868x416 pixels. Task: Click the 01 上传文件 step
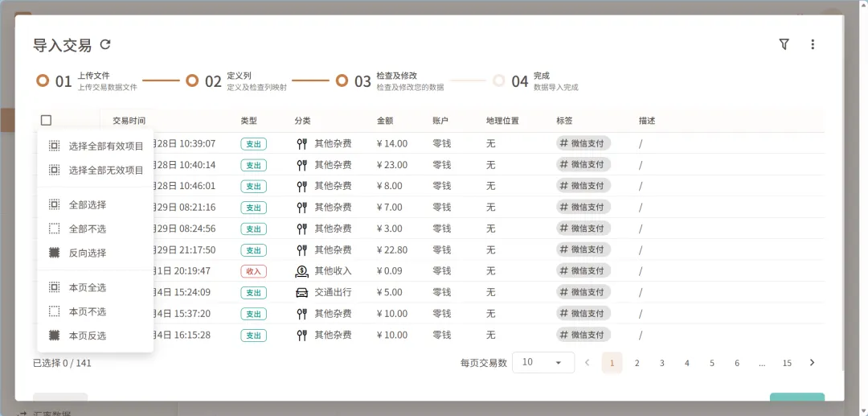point(87,81)
